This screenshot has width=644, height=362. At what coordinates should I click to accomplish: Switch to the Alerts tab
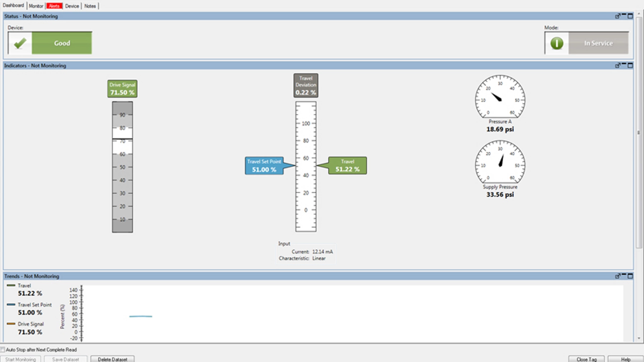pos(55,6)
